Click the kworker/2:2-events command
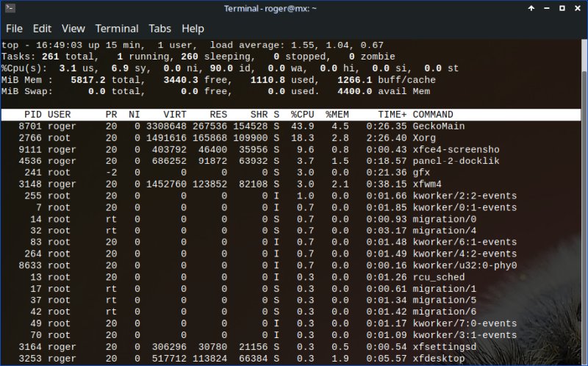This screenshot has width=588, height=366. click(465, 196)
